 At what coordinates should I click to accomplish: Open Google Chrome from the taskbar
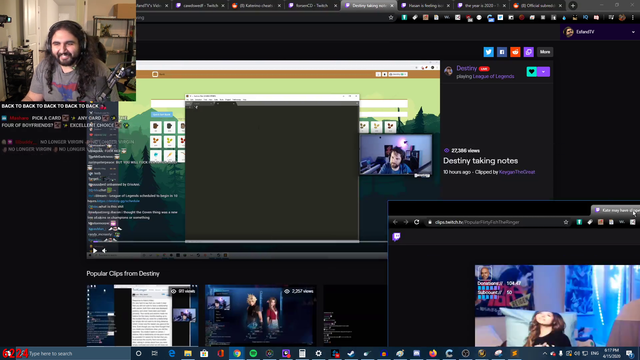coord(237,353)
